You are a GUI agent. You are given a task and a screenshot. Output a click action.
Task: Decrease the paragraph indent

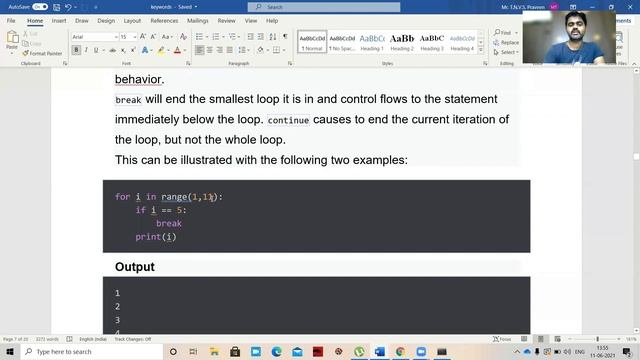[x=250, y=37]
